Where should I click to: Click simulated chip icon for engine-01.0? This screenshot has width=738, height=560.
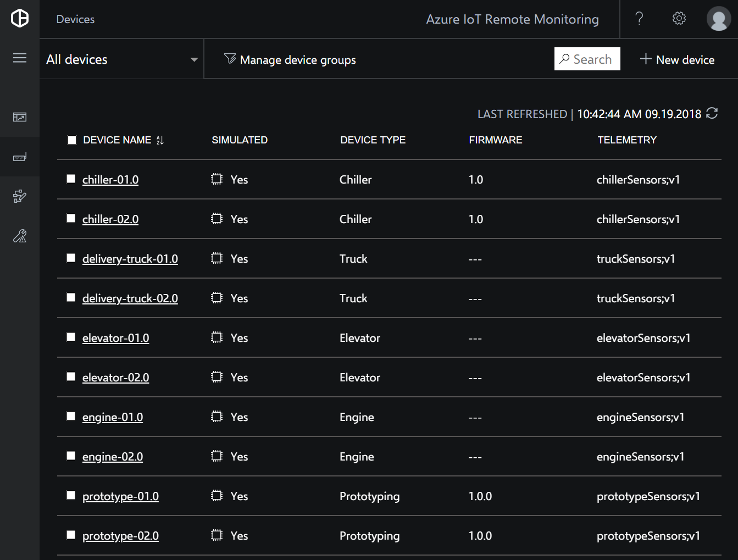click(217, 417)
